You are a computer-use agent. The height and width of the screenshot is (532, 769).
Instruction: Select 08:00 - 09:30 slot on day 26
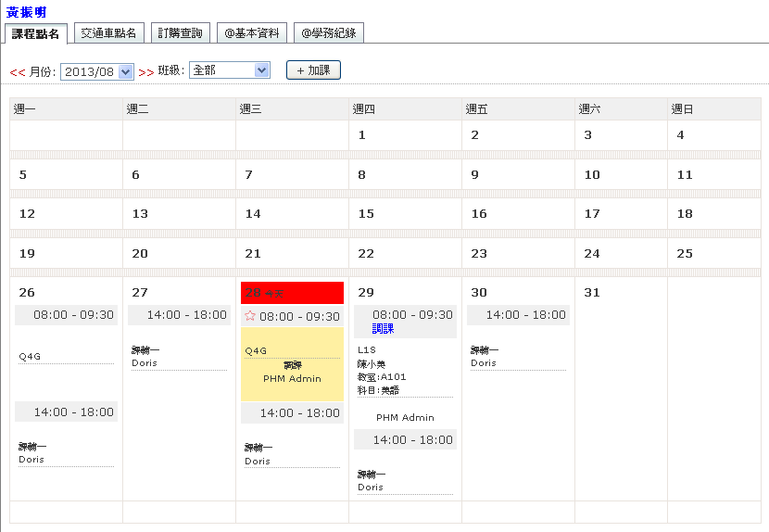coord(66,315)
